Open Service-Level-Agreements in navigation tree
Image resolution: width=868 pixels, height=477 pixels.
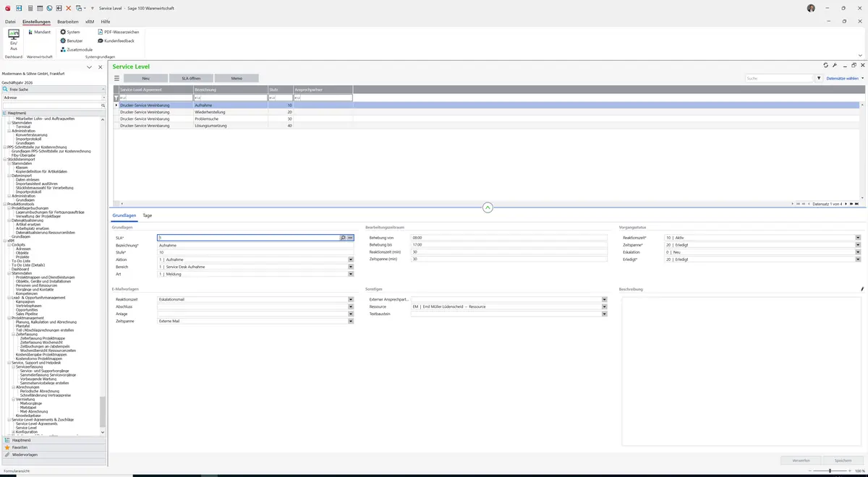tap(36, 424)
